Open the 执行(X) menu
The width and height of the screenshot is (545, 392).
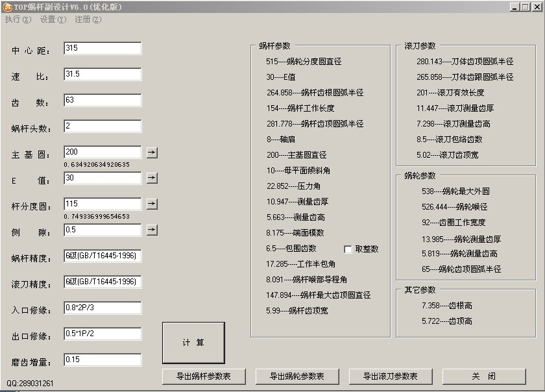coord(18,19)
